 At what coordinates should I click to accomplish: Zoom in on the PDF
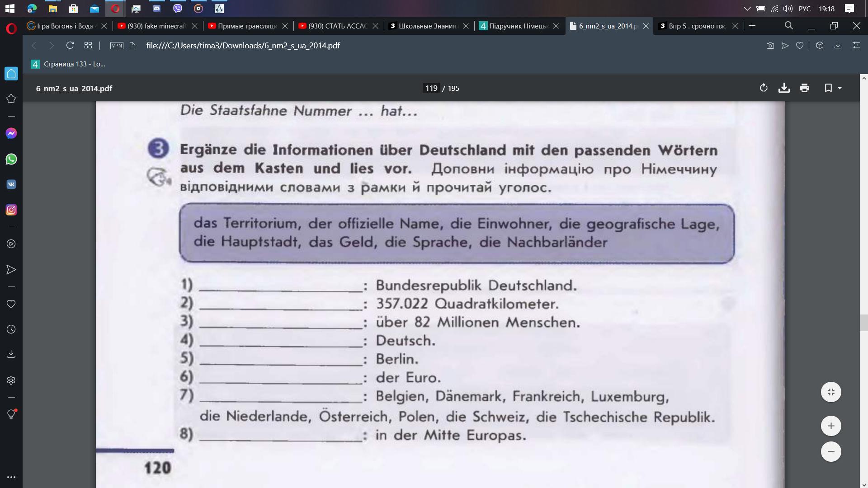tap(831, 426)
